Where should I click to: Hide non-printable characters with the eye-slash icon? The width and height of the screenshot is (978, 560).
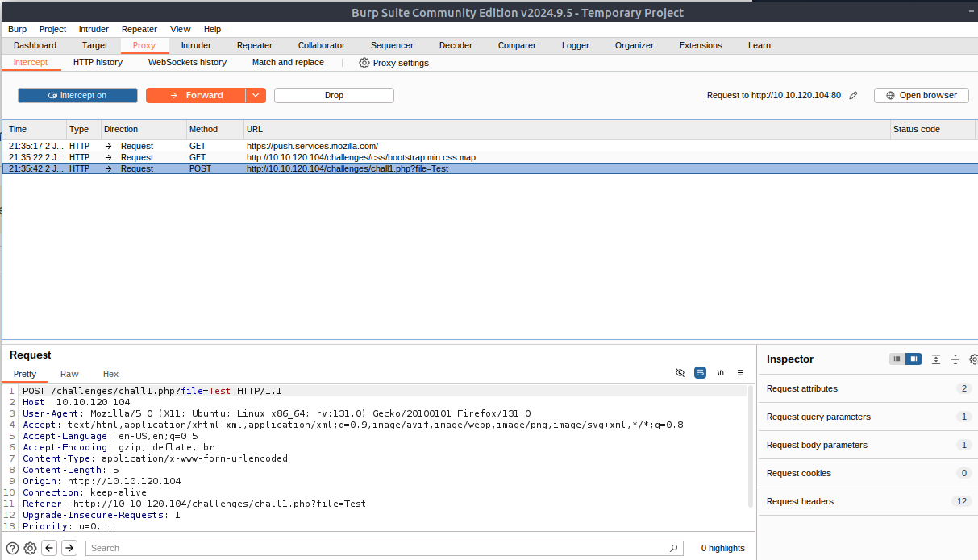680,372
